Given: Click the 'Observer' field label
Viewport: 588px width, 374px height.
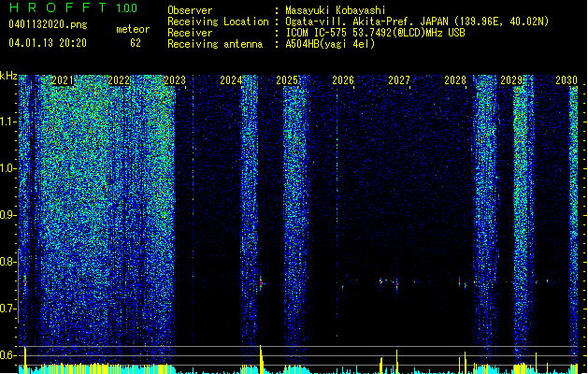Looking at the screenshot, I should coord(190,10).
